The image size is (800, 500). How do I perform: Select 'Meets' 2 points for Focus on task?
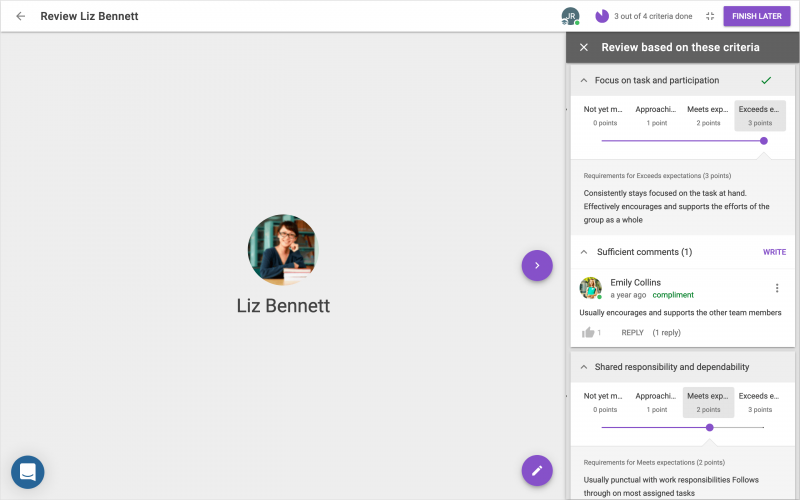[x=708, y=115]
